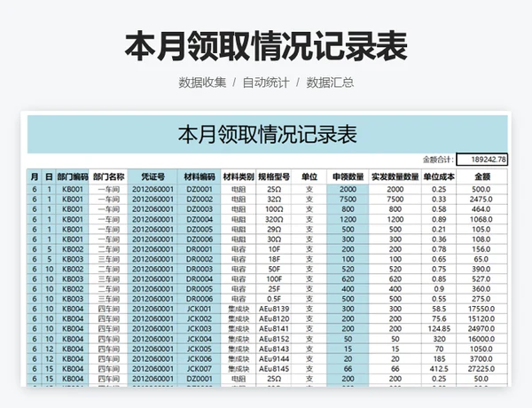532x408 pixels.
Task: Click the amount cell 15120.0
Action: (x=481, y=318)
